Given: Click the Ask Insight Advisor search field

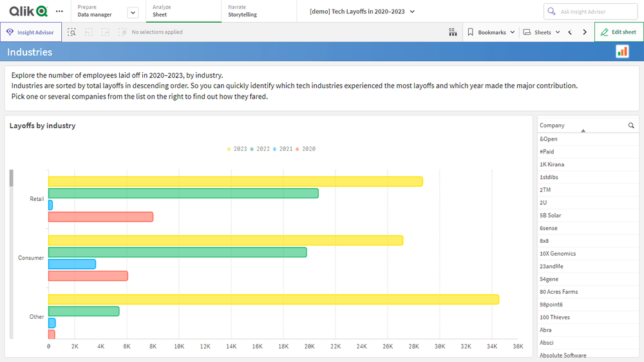Looking at the screenshot, I should pos(591,12).
